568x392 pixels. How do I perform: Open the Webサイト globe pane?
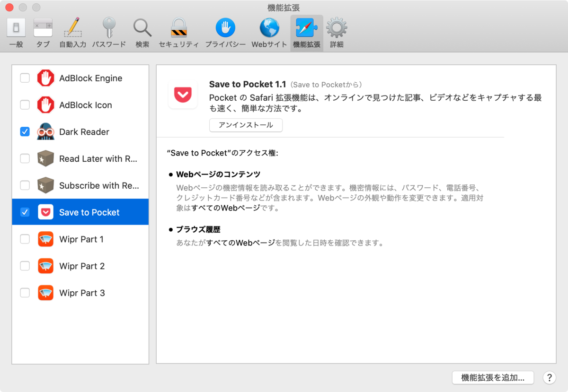tap(269, 33)
